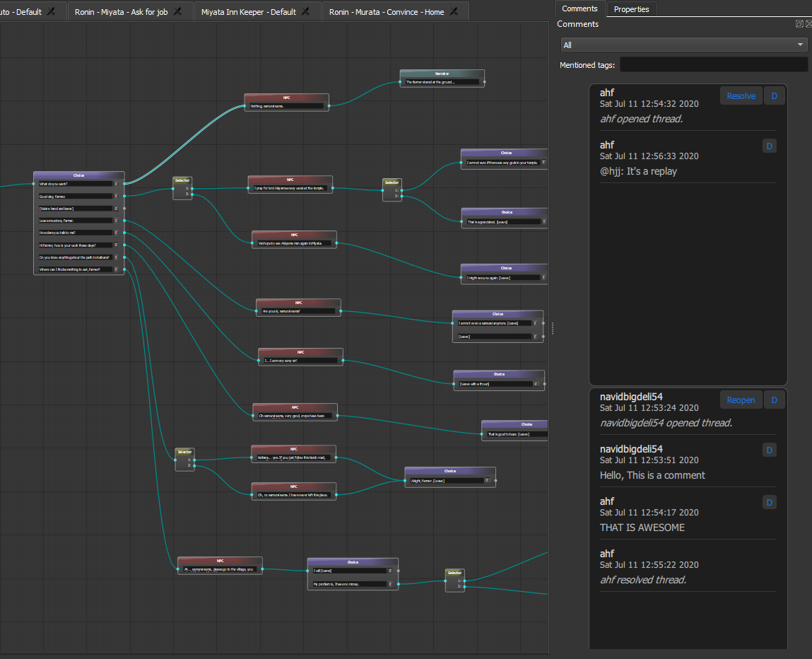Float the Comments panel using the undock icon
This screenshot has width=812, height=659.
tap(799, 24)
